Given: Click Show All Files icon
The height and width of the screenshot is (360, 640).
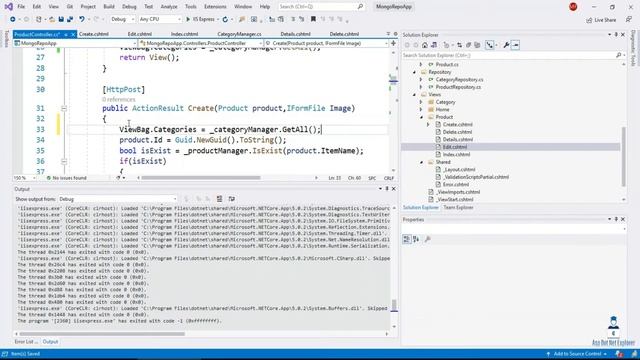Looking at the screenshot, I should (478, 45).
